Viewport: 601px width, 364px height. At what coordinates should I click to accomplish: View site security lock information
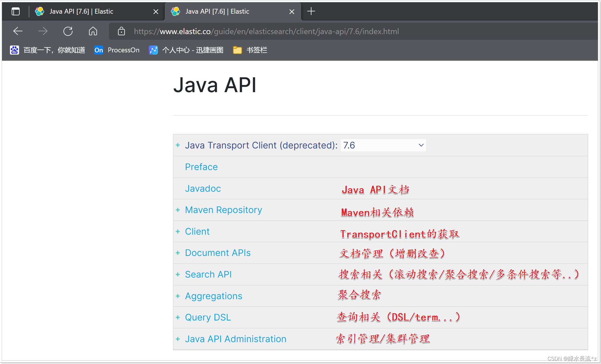[121, 31]
